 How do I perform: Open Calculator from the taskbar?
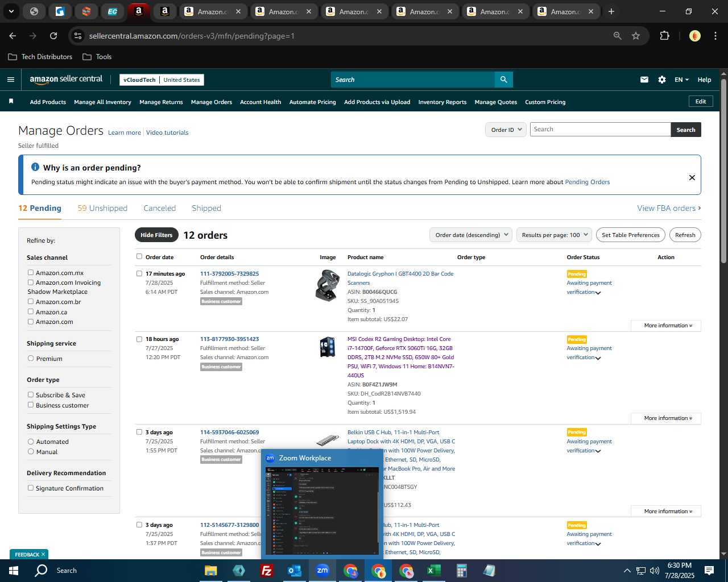(x=461, y=571)
